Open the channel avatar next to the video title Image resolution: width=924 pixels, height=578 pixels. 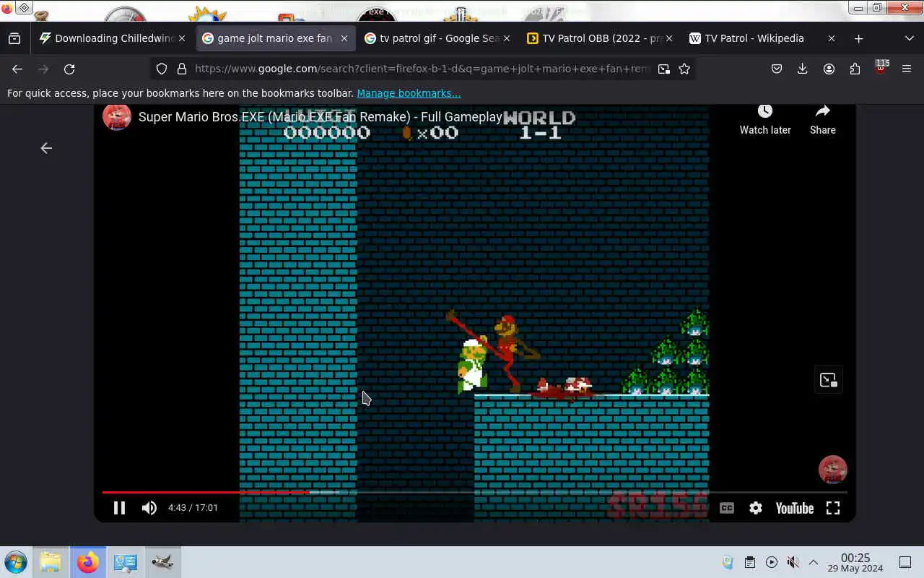click(x=117, y=116)
